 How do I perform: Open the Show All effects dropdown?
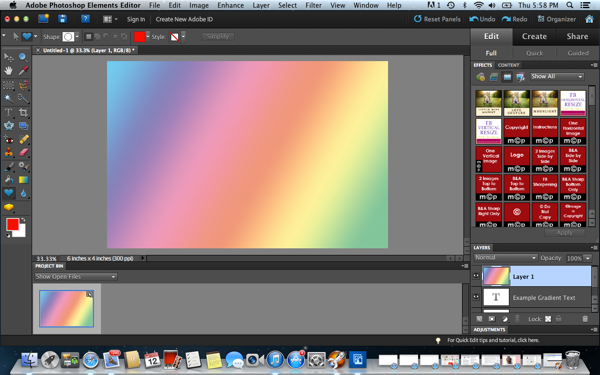coord(557,77)
